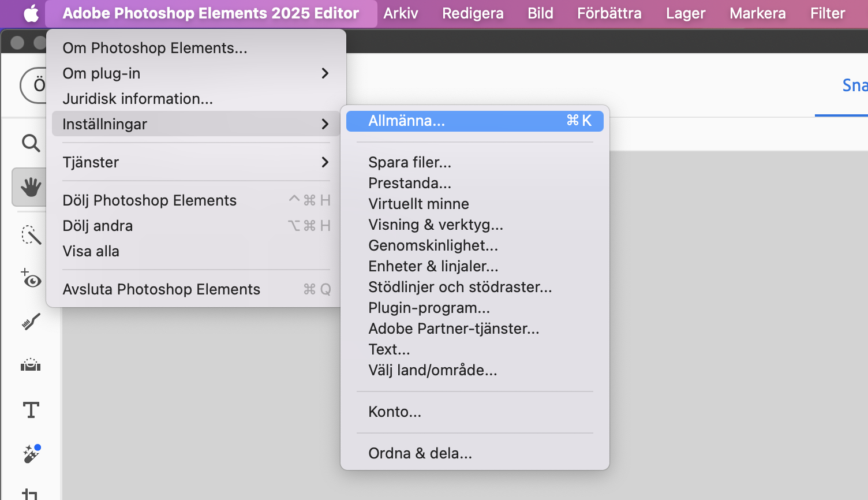Open the Bild menu
Screen dimensions: 868x500
pos(540,13)
